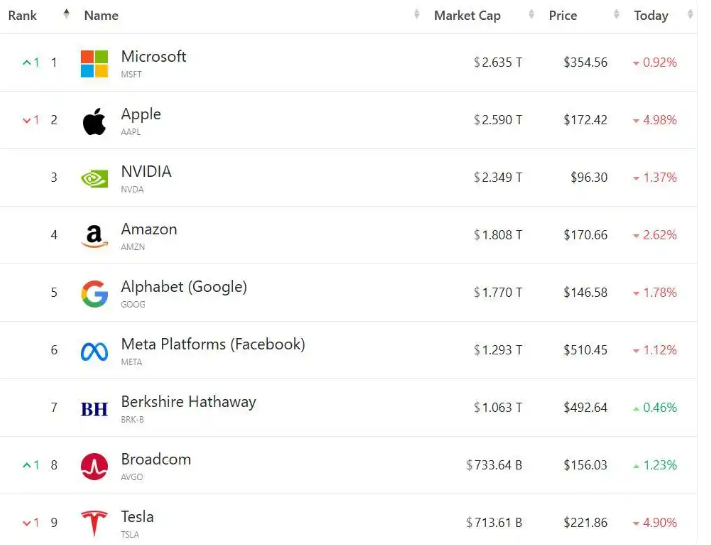Open the Berkshire Hathaway link
The height and width of the screenshot is (545, 711).
click(188, 402)
